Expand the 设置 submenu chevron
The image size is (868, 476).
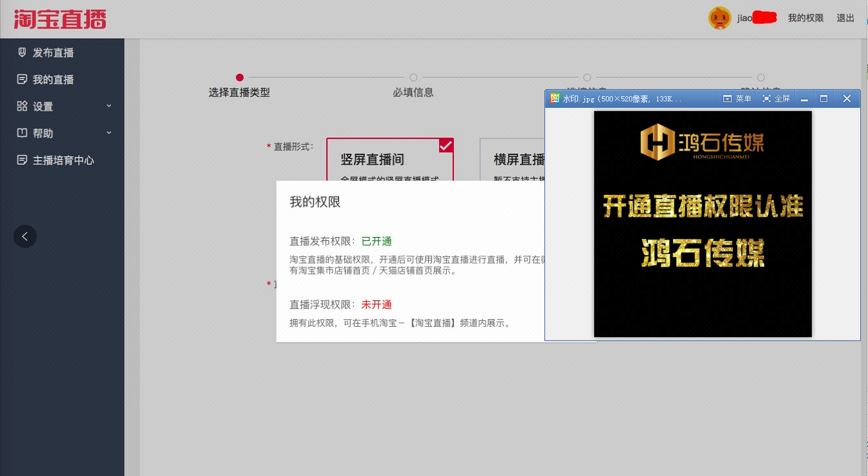(108, 106)
